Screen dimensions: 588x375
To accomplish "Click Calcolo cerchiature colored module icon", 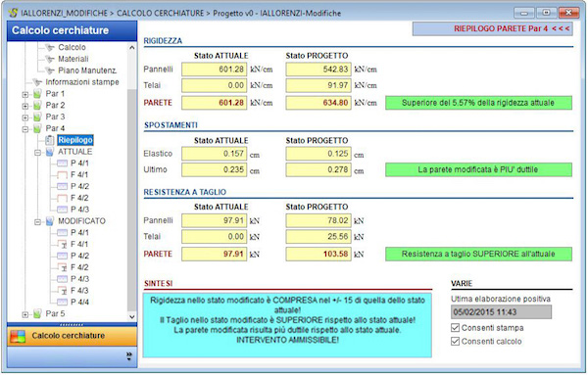I will coord(18,336).
